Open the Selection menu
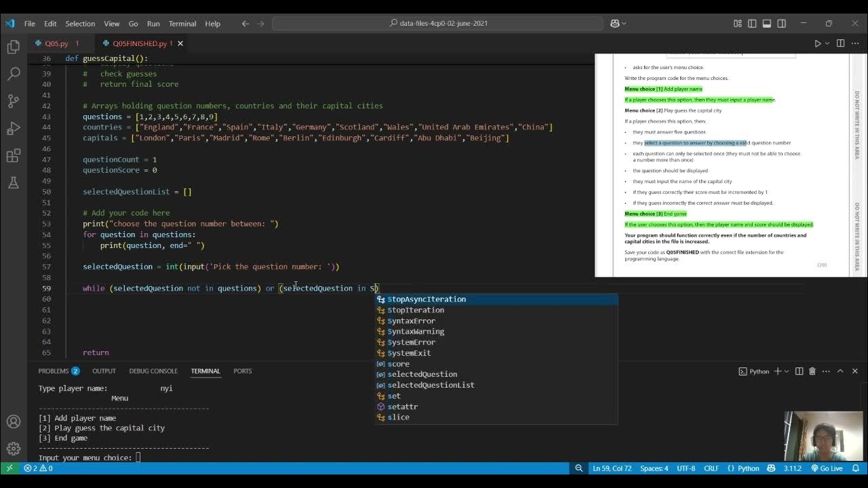868x488 pixels. 80,23
